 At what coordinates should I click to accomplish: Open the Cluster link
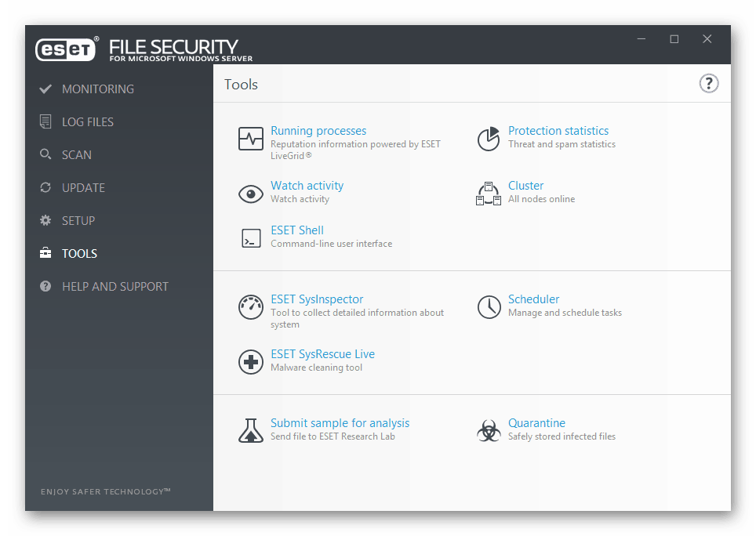(525, 186)
